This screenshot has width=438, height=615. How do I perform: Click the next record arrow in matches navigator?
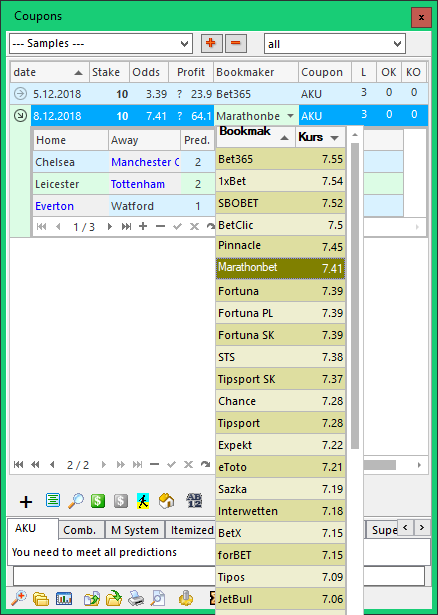point(110,227)
